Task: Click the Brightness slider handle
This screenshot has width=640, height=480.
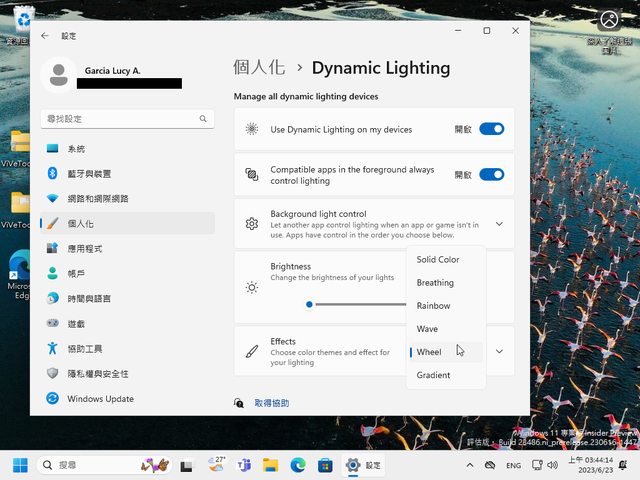Action: pyautogui.click(x=310, y=304)
